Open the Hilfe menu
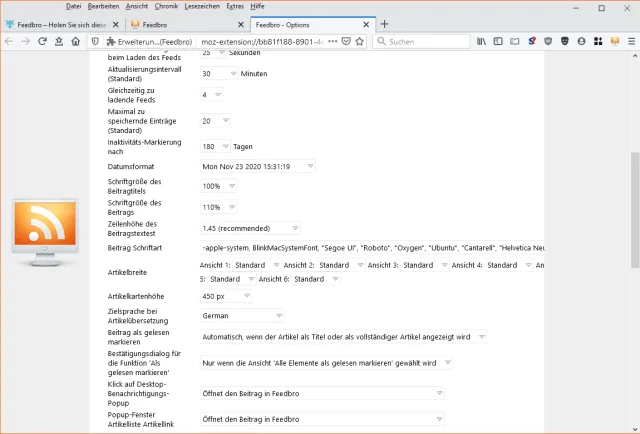640x434 pixels. pos(257,6)
